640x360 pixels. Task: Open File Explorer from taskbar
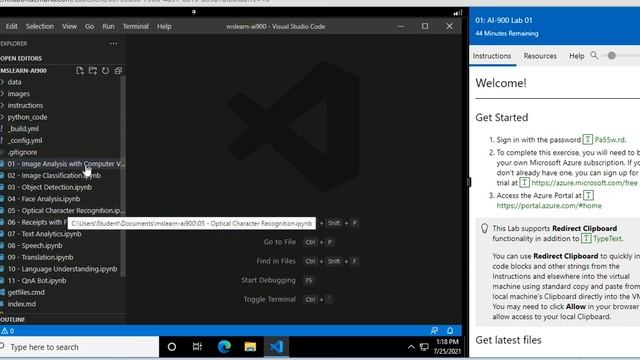(250, 347)
